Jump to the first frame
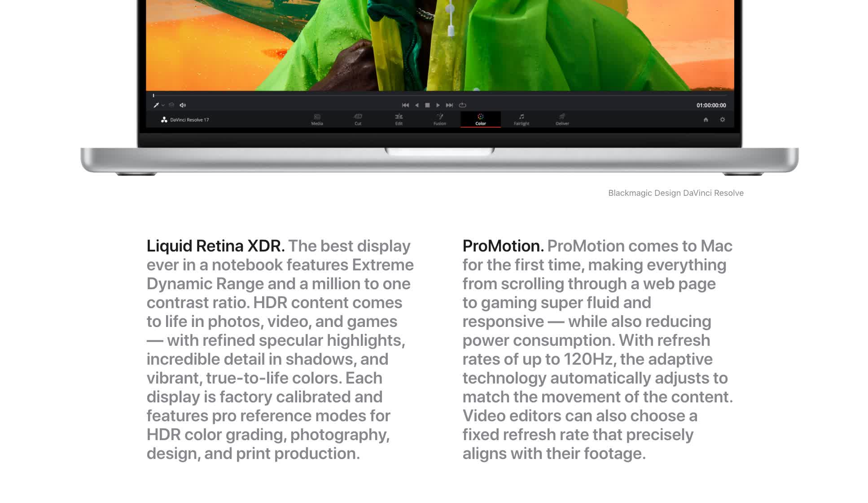The width and height of the screenshot is (868, 503). click(405, 105)
